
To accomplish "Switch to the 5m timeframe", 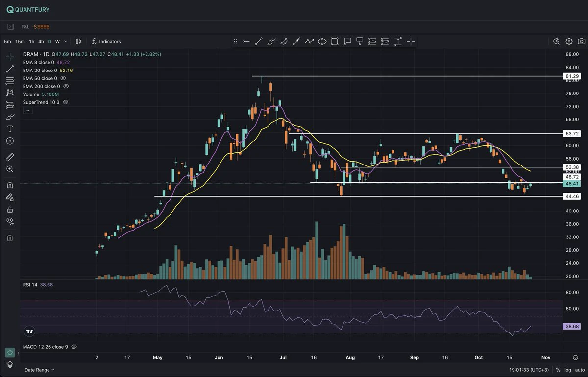I will [x=7, y=42].
